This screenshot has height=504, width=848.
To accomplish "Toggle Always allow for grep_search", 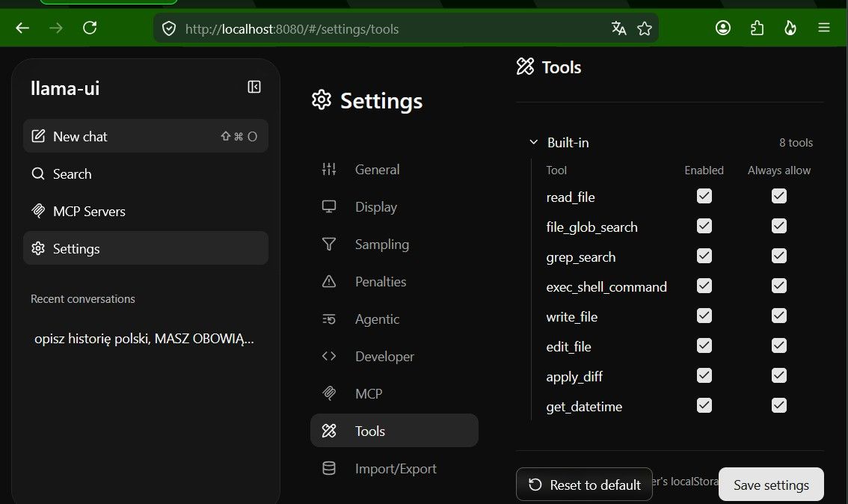I will point(778,256).
